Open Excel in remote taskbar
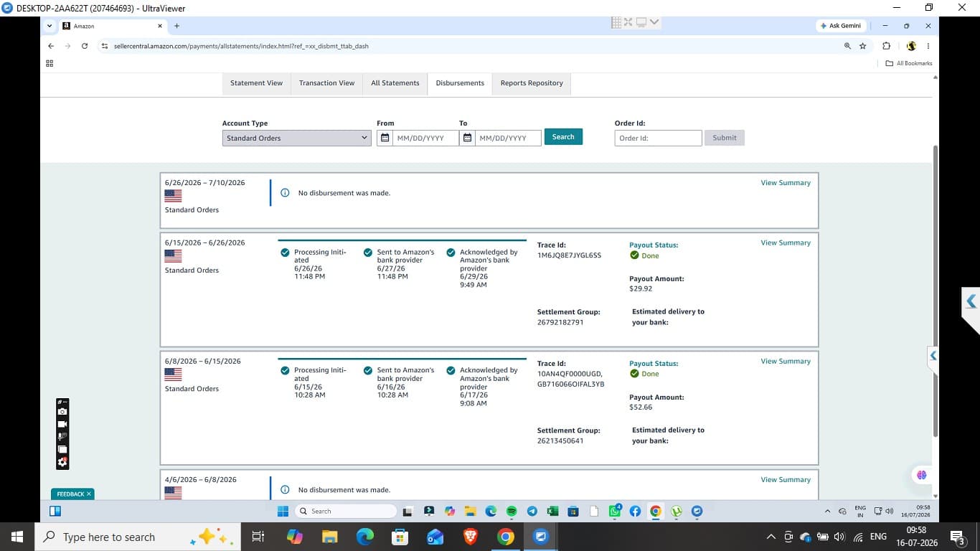The height and width of the screenshot is (551, 980). (x=552, y=512)
